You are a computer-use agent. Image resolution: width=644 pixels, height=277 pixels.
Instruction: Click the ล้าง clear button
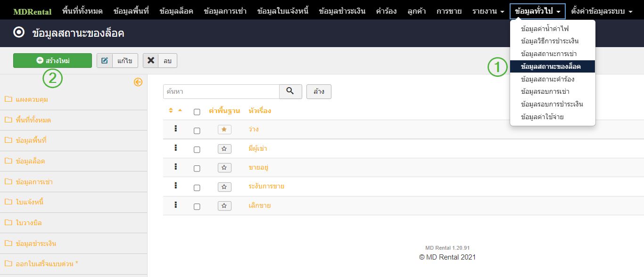(319, 91)
